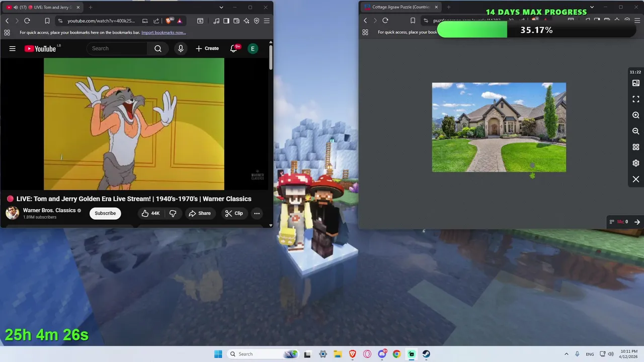Open Steam from the taskbar

426,354
